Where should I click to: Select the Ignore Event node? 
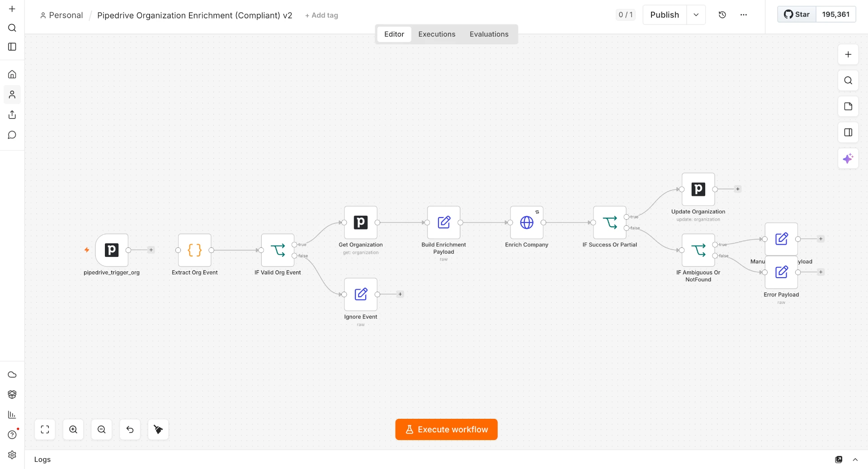tap(361, 294)
